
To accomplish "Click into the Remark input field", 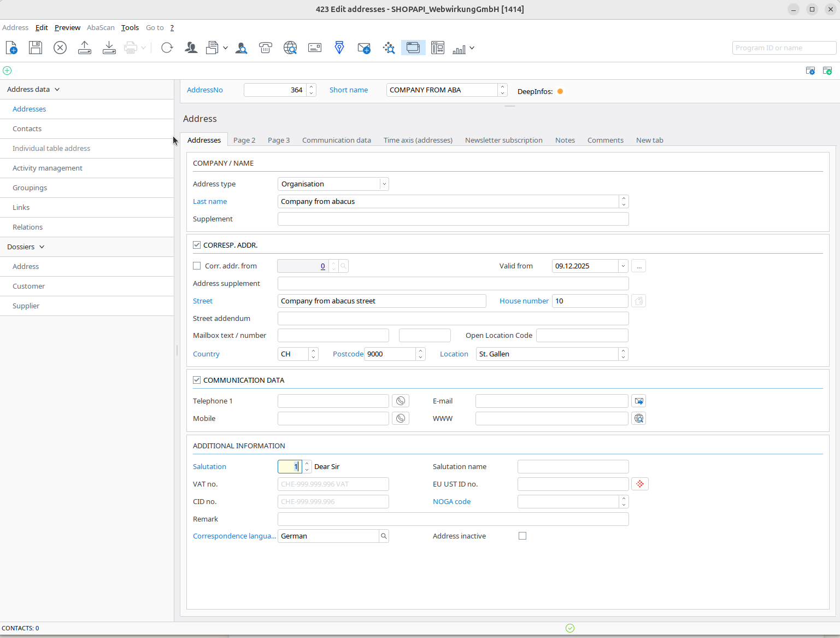I will (453, 519).
